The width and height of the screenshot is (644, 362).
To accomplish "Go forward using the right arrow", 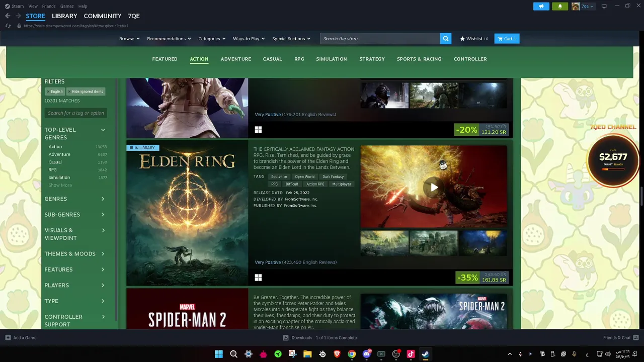I will [x=18, y=16].
